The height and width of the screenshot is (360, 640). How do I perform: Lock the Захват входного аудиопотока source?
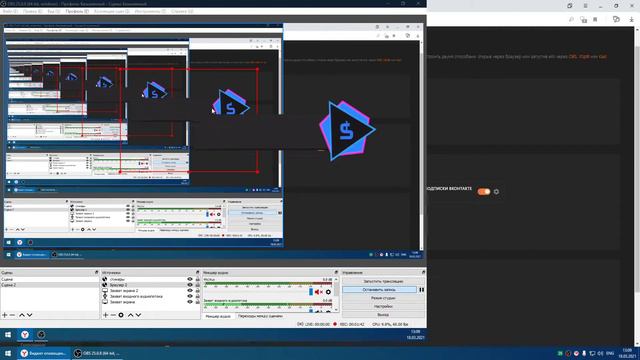(x=198, y=296)
